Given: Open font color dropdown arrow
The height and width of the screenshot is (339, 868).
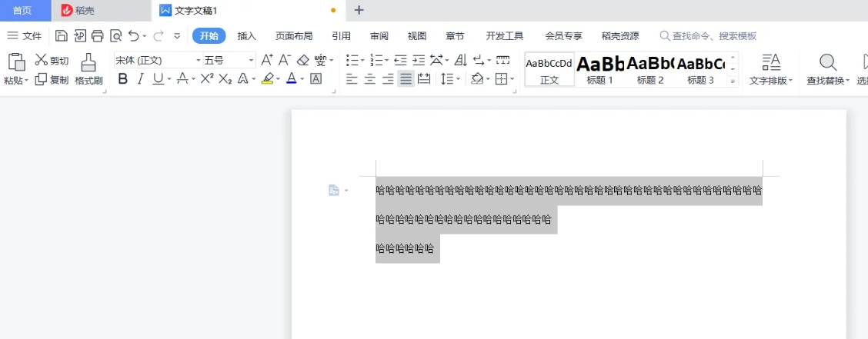Looking at the screenshot, I should tap(302, 79).
